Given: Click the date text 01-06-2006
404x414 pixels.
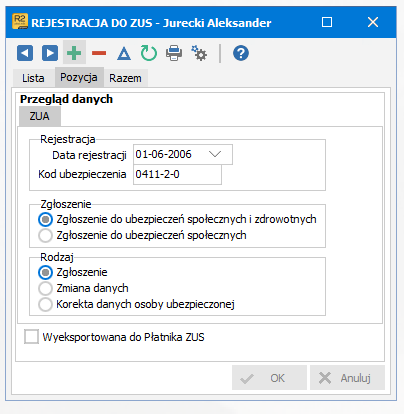Looking at the screenshot, I should tap(163, 154).
